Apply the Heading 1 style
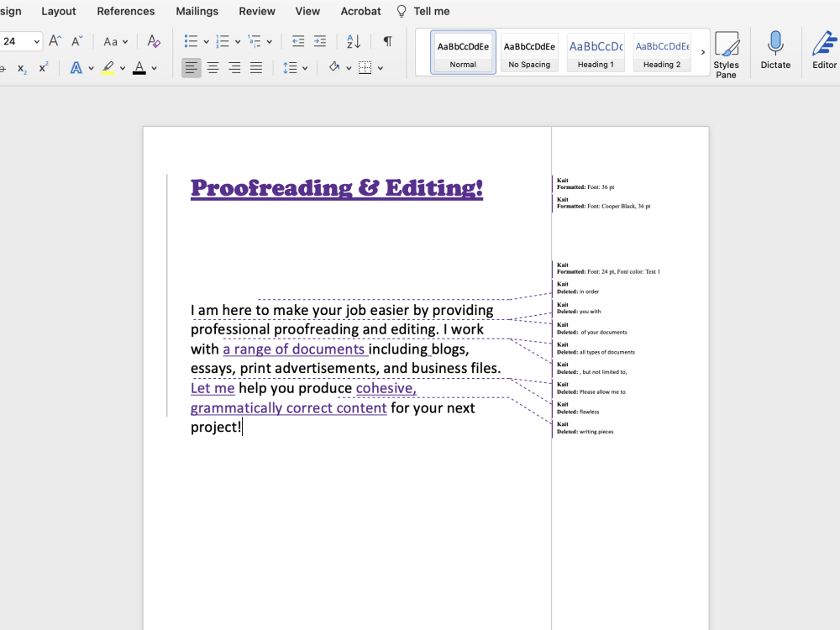 [596, 52]
